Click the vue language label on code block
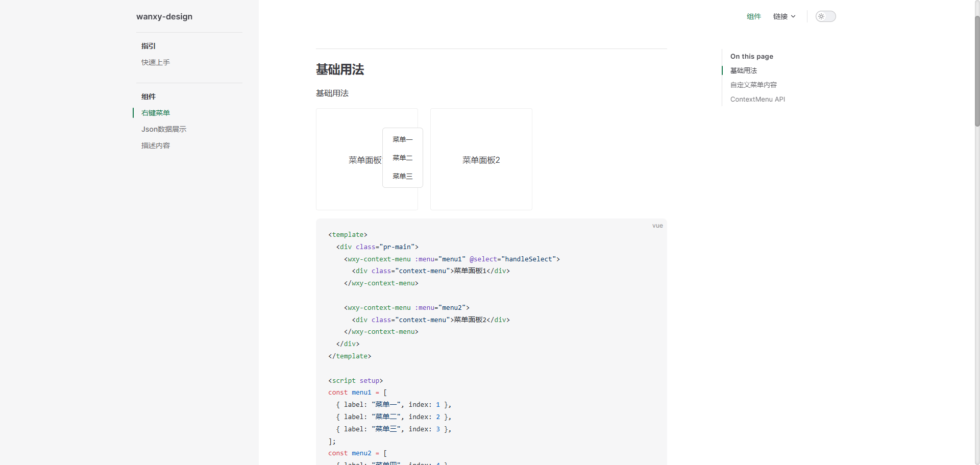The height and width of the screenshot is (465, 980). pyautogui.click(x=657, y=226)
